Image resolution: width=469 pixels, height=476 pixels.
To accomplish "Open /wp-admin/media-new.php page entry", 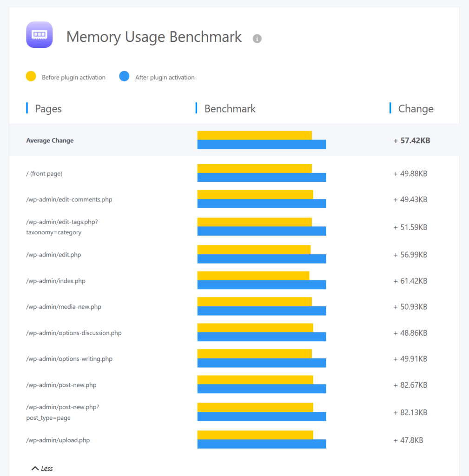I will 64,307.
